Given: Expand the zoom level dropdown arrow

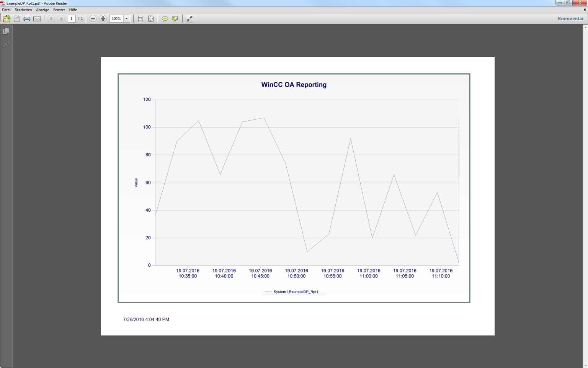Looking at the screenshot, I should pyautogui.click(x=127, y=18).
